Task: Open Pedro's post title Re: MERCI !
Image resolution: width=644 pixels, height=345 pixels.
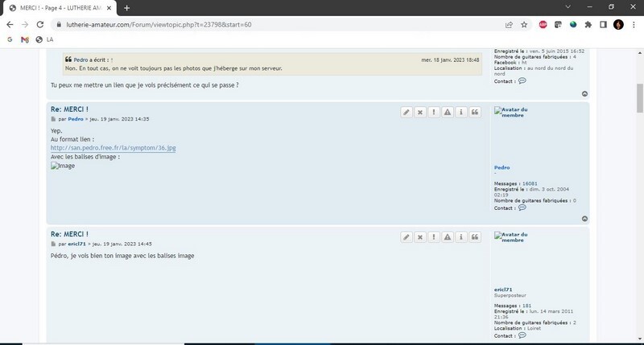Action: click(69, 109)
